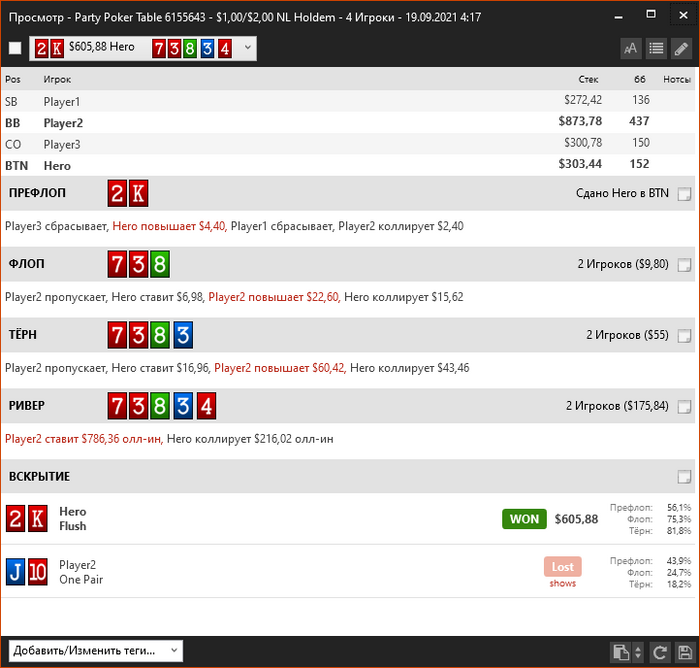
Task: Click the pencil edit icon
Action: point(681,48)
